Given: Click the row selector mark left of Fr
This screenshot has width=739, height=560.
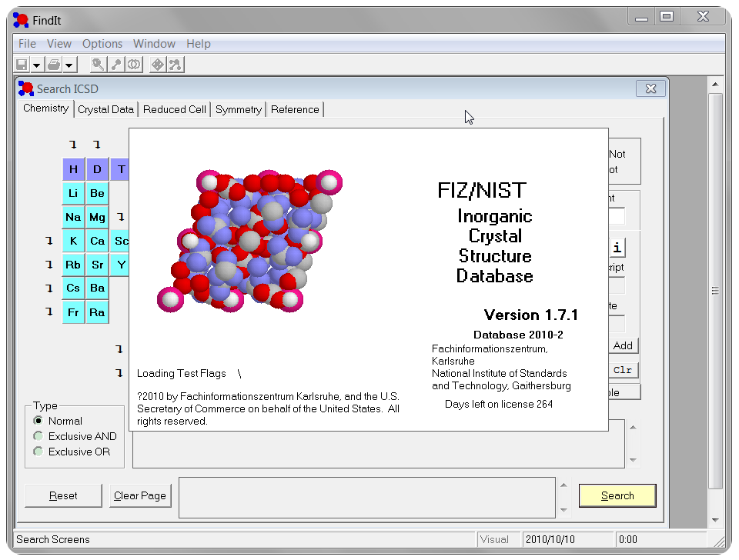Looking at the screenshot, I should coord(49,312).
